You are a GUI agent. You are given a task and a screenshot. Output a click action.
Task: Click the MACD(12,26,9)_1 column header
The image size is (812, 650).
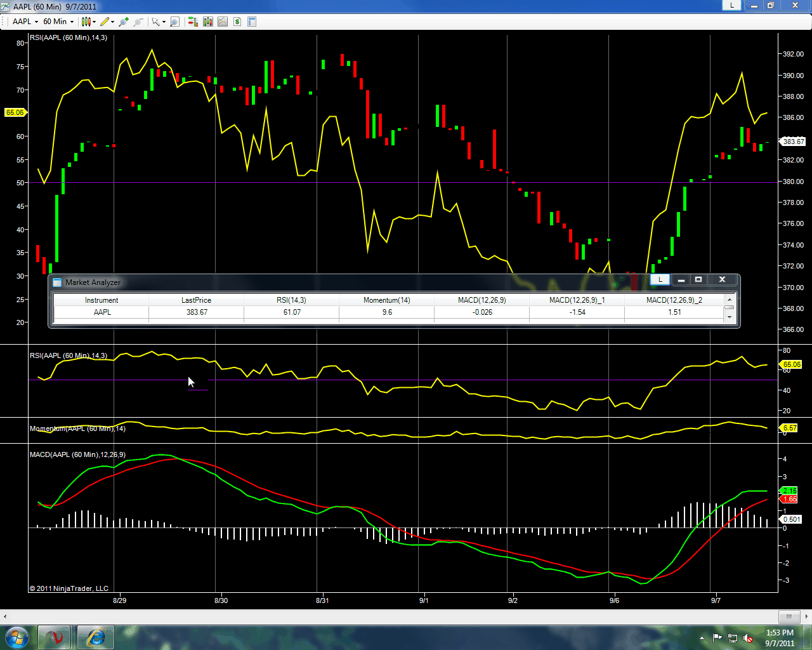[x=577, y=300]
